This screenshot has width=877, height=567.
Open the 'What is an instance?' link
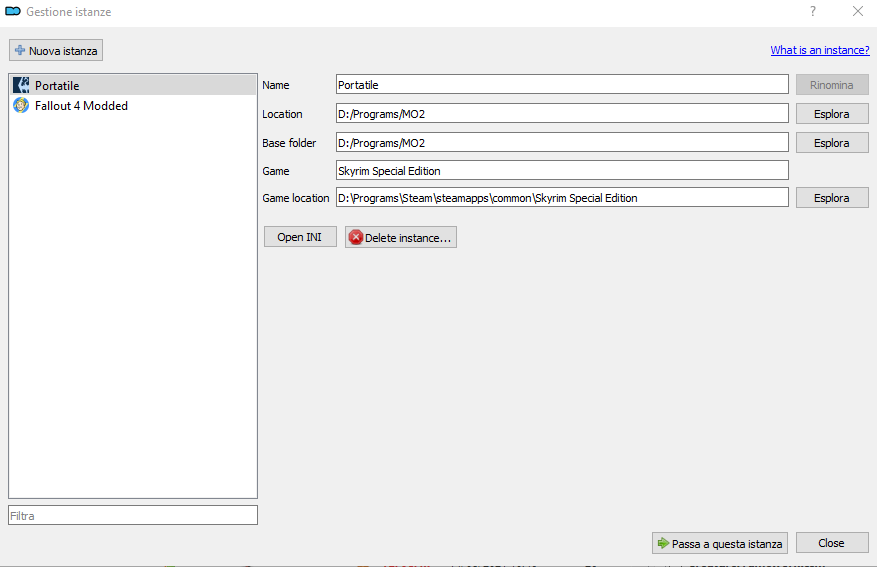(x=820, y=50)
